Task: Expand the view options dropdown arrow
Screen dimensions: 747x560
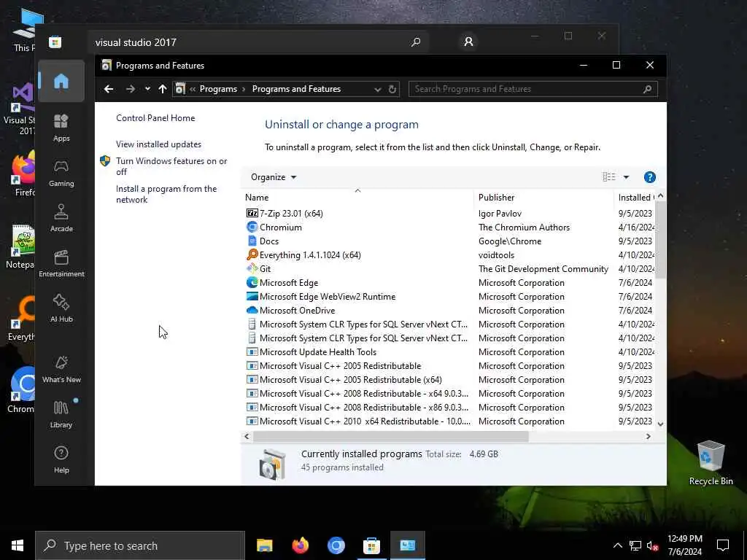Action: (626, 177)
